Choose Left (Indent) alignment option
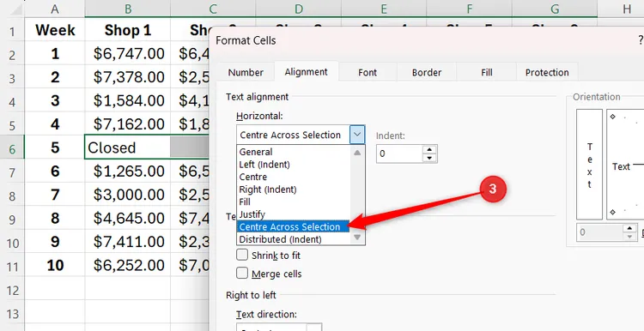The image size is (644, 331). (x=294, y=165)
